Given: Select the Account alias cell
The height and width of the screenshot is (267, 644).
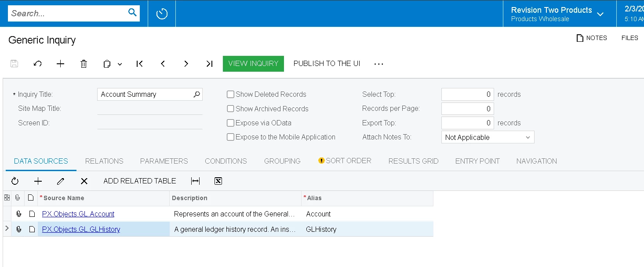Looking at the screenshot, I should (367, 214).
